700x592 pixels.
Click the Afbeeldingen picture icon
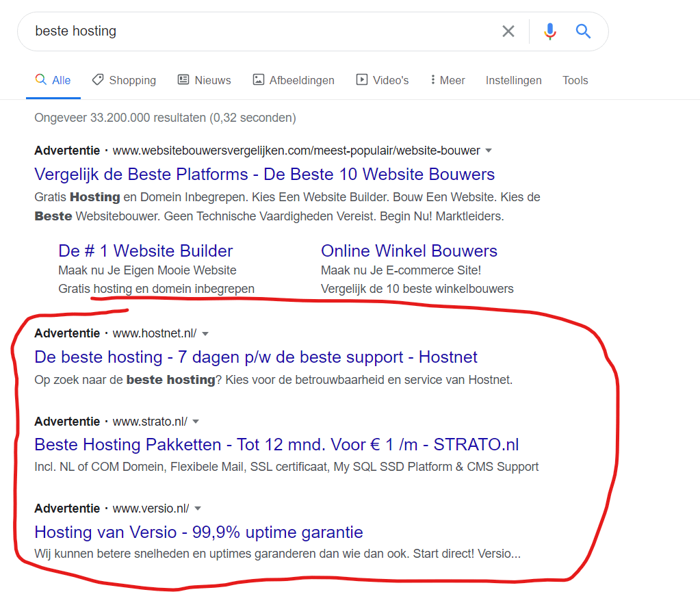(x=259, y=79)
